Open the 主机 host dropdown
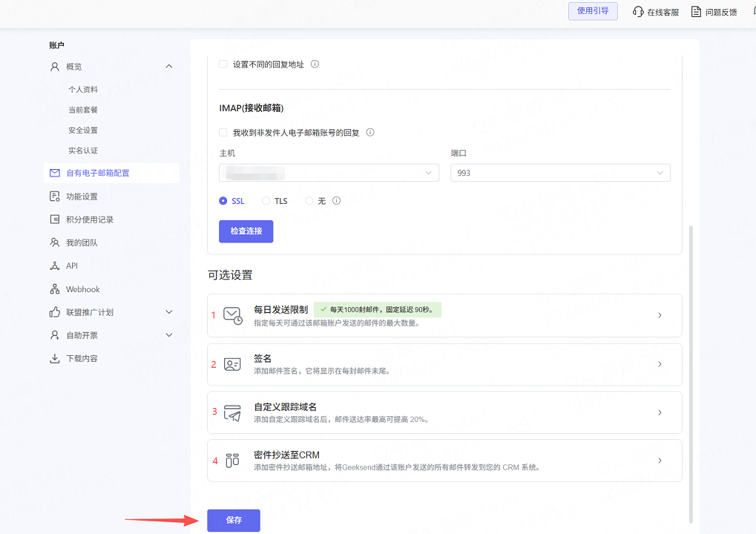 pos(329,173)
